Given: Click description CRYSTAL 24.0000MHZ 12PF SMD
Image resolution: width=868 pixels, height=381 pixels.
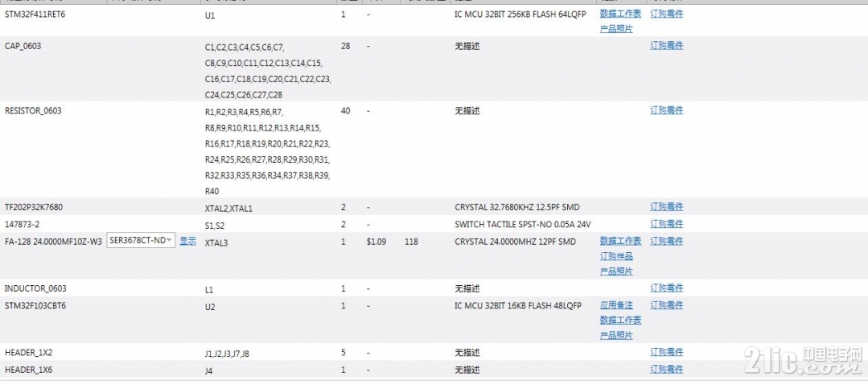Looking at the screenshot, I should [515, 241].
